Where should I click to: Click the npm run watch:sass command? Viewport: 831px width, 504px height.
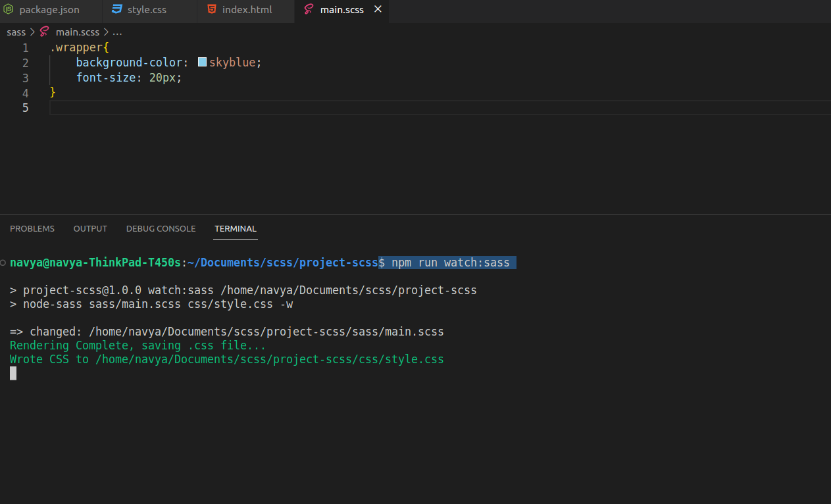(x=451, y=263)
